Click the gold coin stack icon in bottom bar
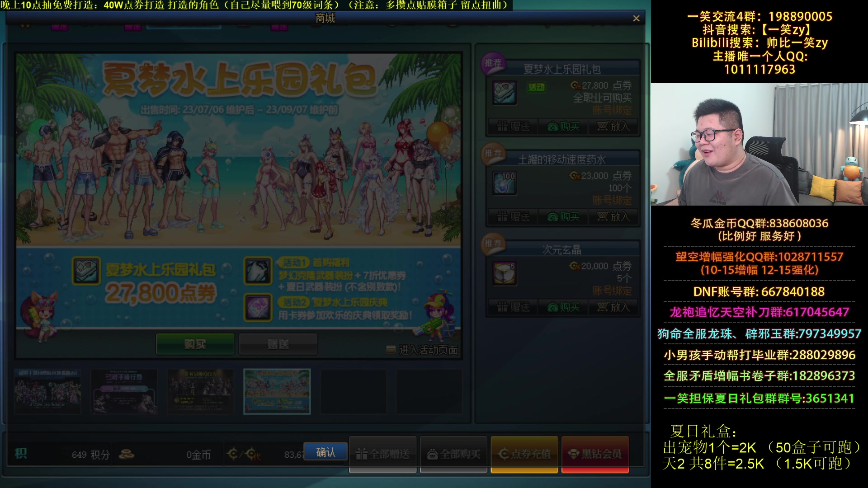Screen dimensions: 868x488 (127, 454)
